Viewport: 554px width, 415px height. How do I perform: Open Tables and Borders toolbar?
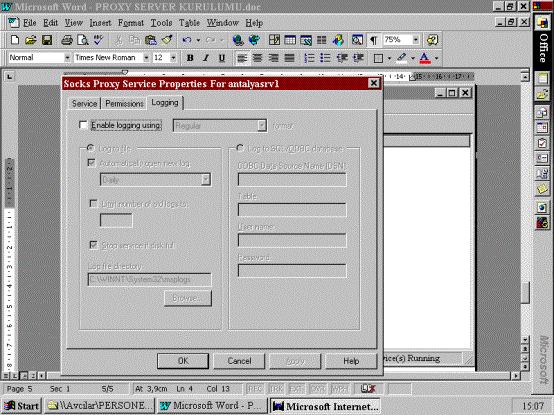(x=274, y=40)
